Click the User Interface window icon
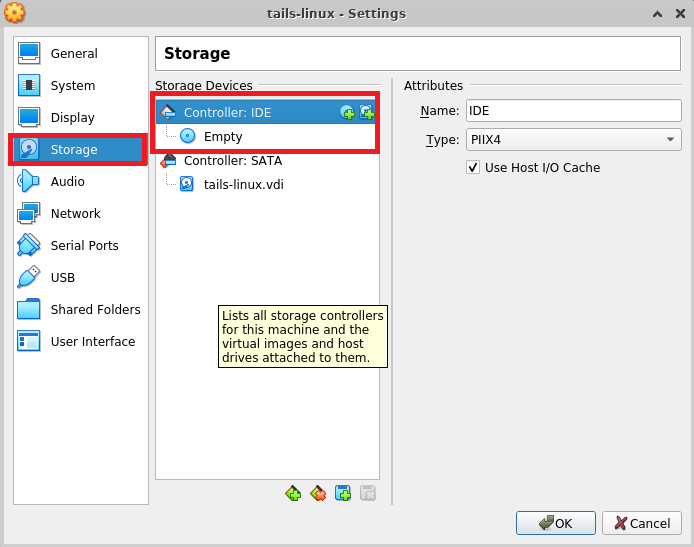Image resolution: width=694 pixels, height=547 pixels. click(x=29, y=341)
